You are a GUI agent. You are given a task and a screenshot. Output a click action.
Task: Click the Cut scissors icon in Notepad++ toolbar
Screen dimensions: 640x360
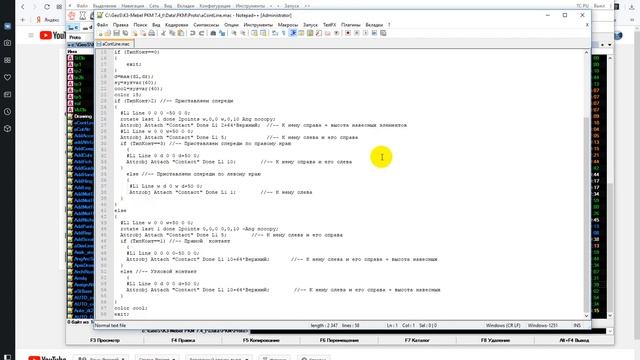tap(163, 33)
